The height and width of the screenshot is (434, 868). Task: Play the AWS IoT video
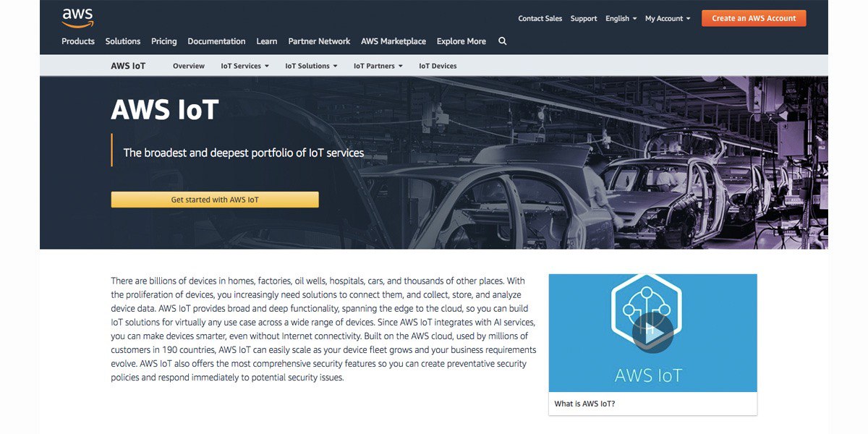(x=652, y=332)
